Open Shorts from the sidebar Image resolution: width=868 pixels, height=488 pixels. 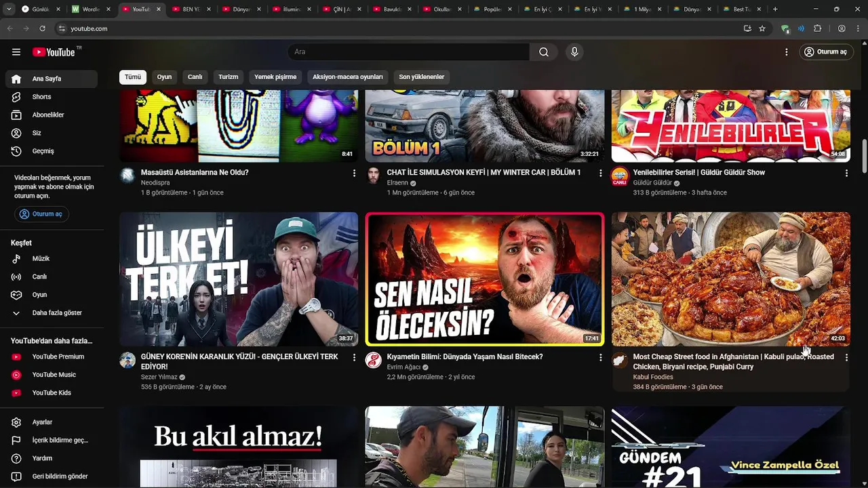[x=52, y=97]
